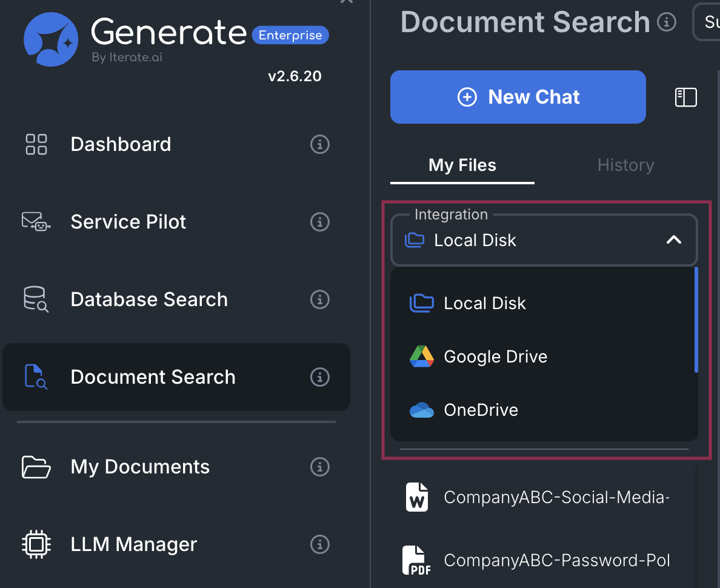
Task: Switch to the History tab
Action: [x=625, y=165]
